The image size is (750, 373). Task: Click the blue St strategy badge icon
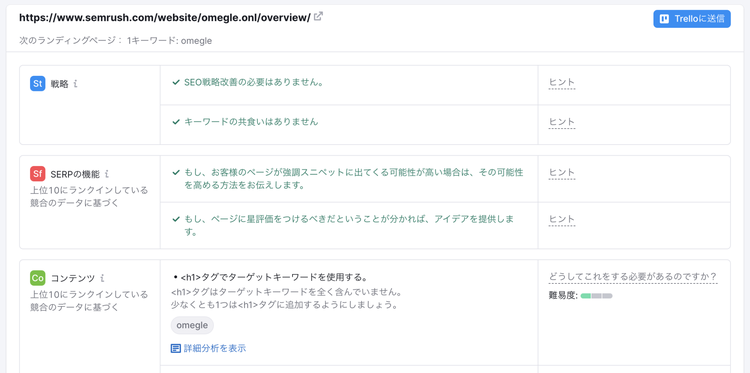click(38, 84)
